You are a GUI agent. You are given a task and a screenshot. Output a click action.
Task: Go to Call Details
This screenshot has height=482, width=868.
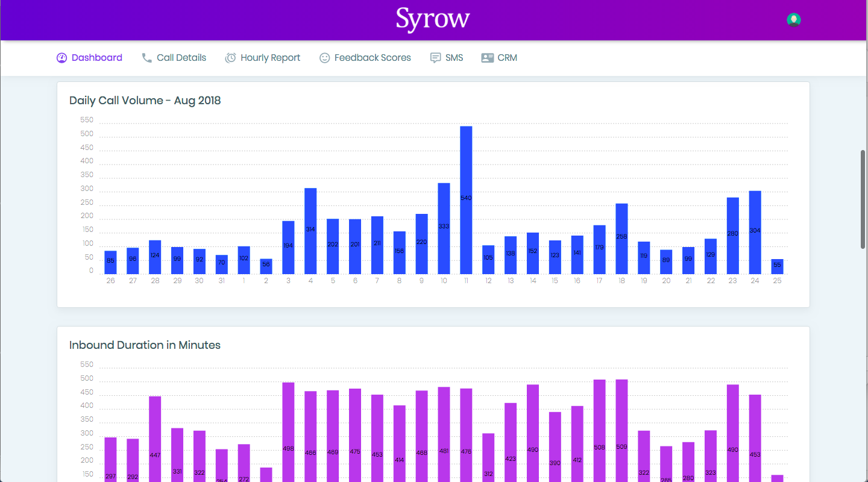point(174,58)
